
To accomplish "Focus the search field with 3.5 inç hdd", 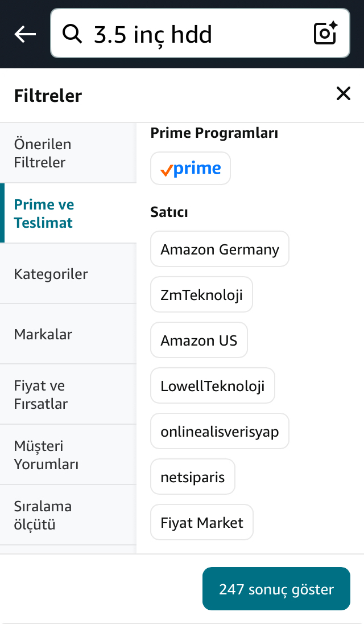I will tap(200, 34).
